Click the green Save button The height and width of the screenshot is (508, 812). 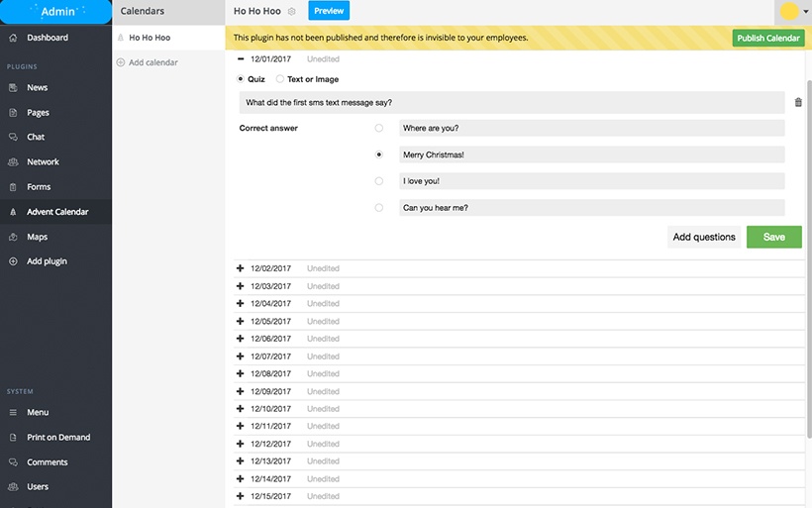pos(773,237)
